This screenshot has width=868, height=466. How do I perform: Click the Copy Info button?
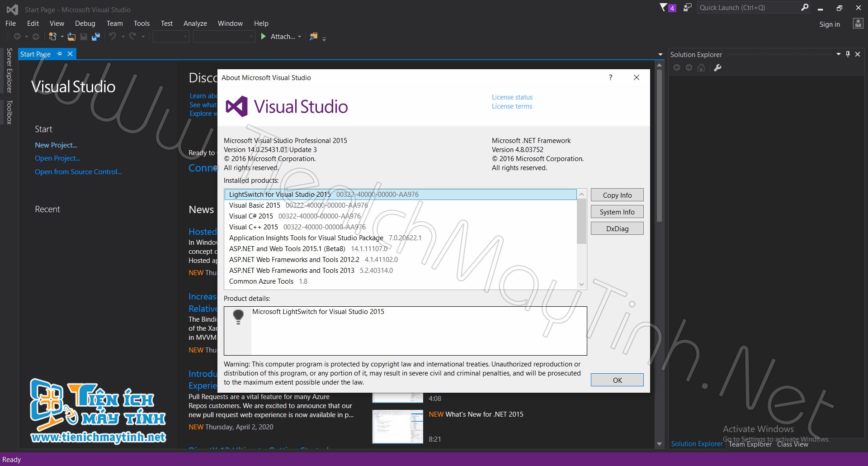pyautogui.click(x=617, y=195)
